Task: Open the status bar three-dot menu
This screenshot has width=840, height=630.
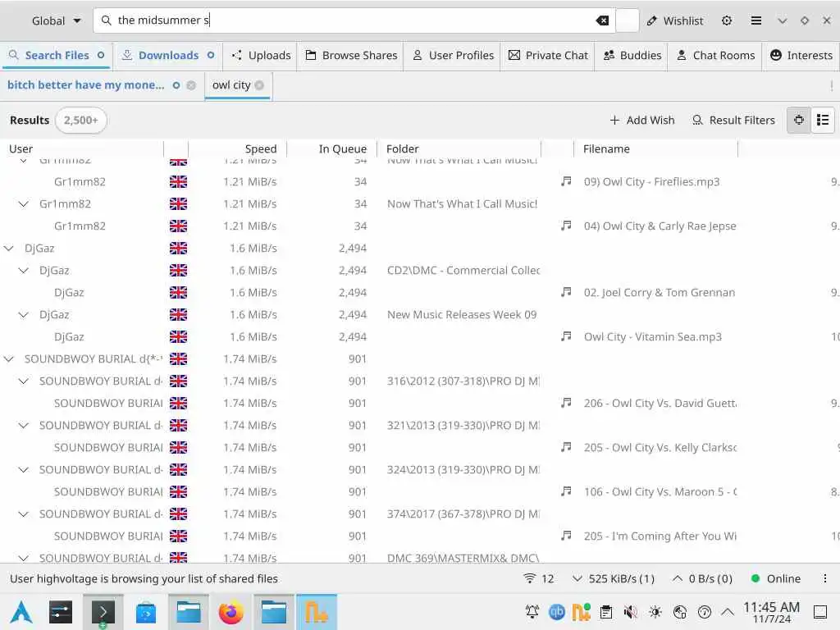Action: (825, 578)
